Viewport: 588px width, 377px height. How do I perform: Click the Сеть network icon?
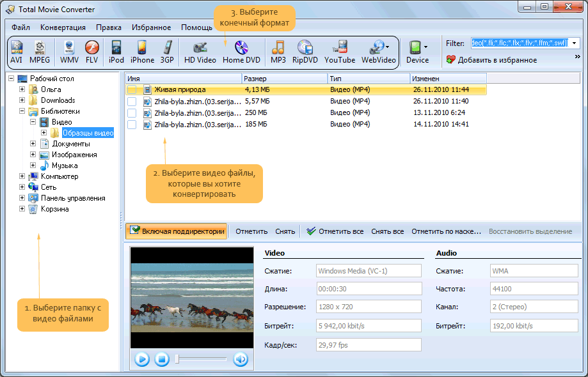coord(33,187)
